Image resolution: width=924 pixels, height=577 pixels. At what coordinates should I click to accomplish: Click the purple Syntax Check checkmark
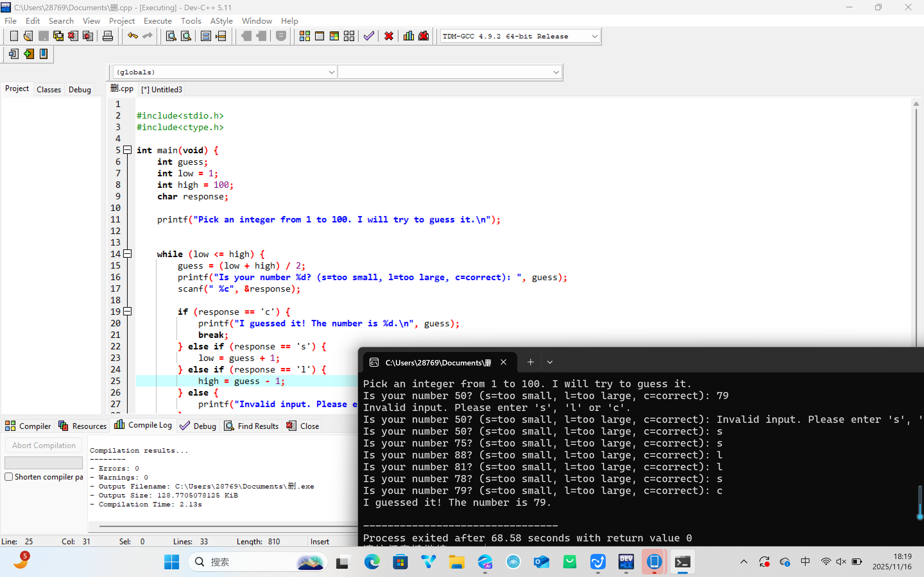(369, 36)
